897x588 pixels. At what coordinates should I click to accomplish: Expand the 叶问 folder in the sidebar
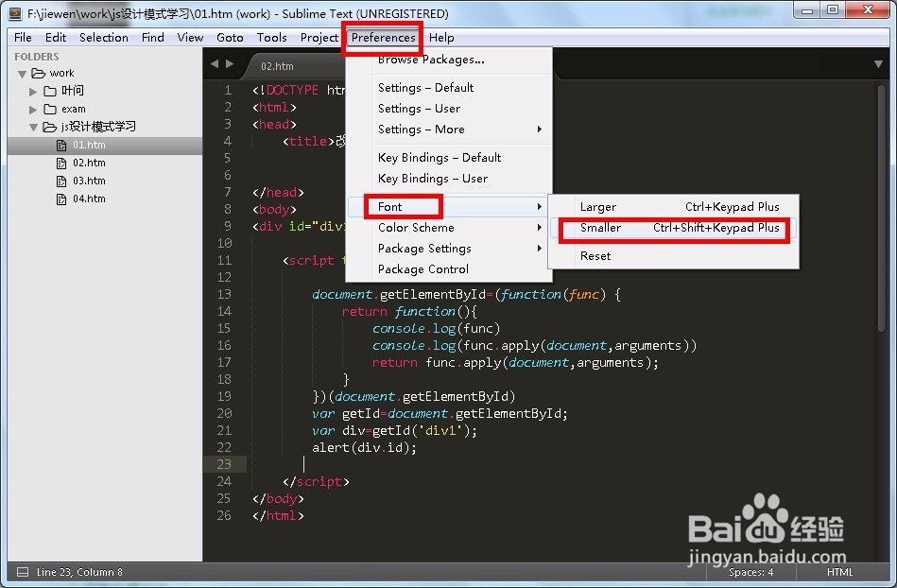[31, 91]
